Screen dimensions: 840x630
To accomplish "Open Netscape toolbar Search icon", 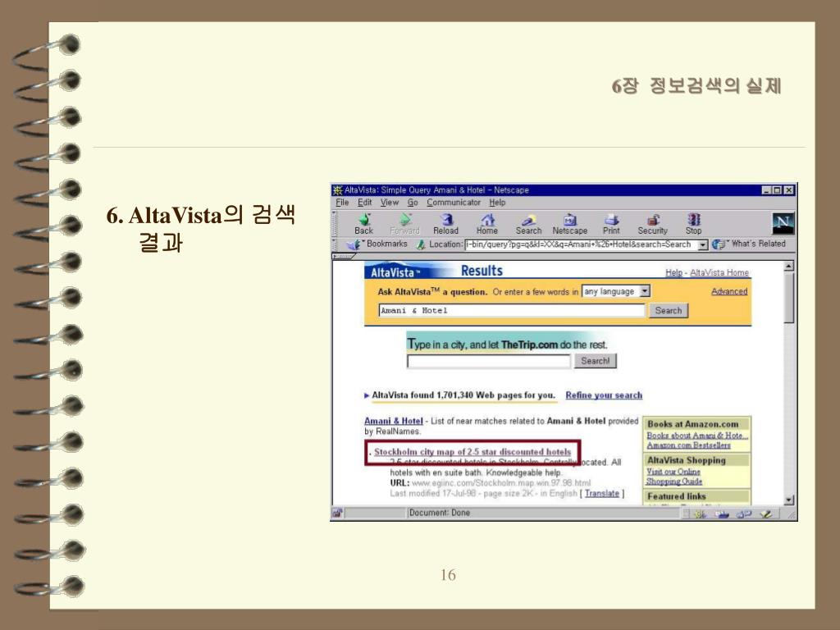I will tap(529, 223).
